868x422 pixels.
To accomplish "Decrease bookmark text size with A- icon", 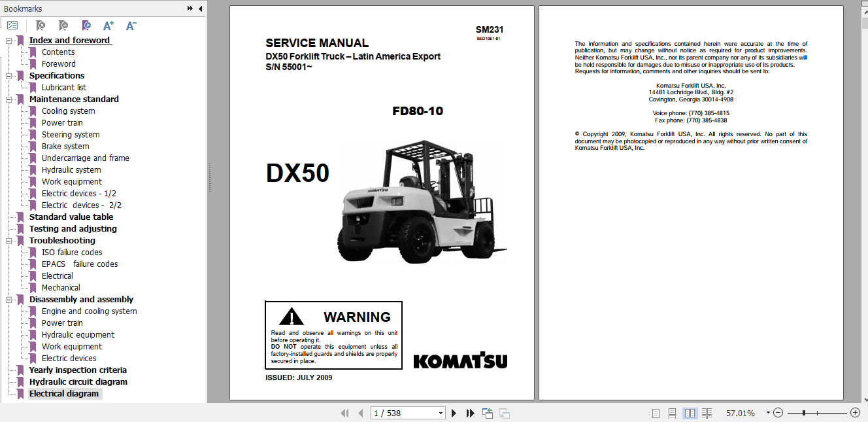I will click(x=131, y=25).
